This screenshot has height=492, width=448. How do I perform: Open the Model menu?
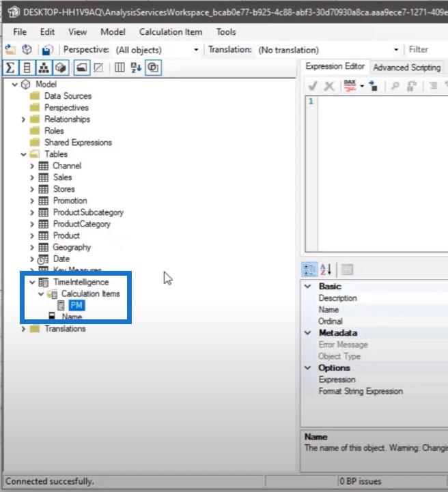(113, 32)
